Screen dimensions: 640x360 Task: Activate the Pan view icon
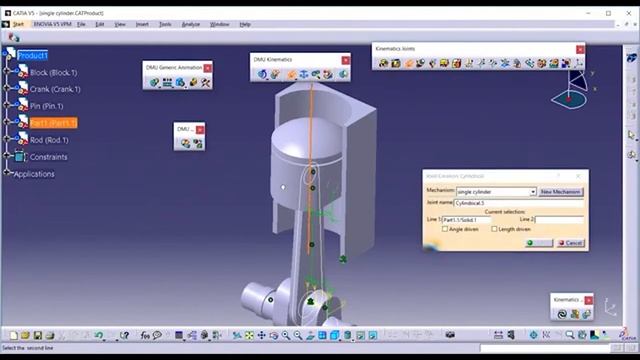[261, 335]
